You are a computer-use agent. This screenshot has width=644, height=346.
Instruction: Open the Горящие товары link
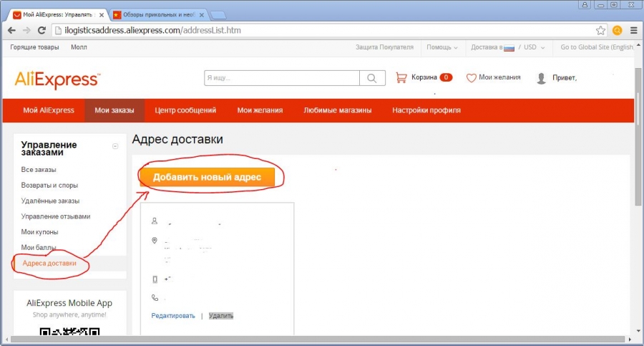tap(34, 47)
